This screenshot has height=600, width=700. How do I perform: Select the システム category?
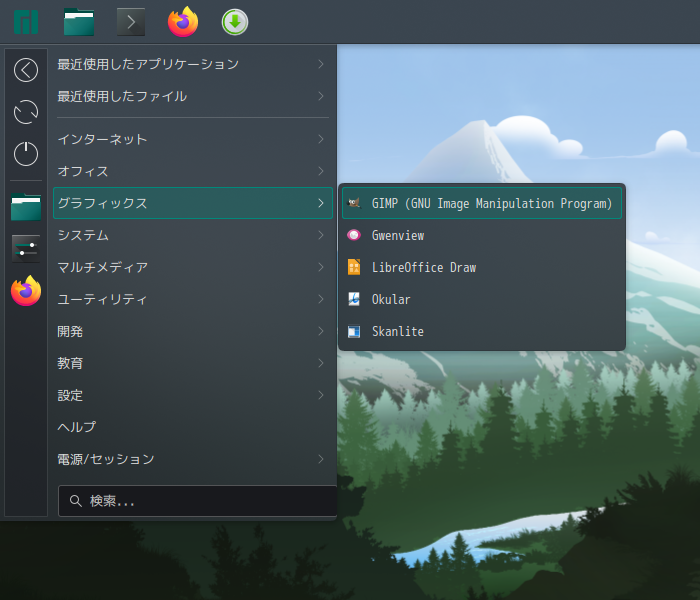point(193,235)
